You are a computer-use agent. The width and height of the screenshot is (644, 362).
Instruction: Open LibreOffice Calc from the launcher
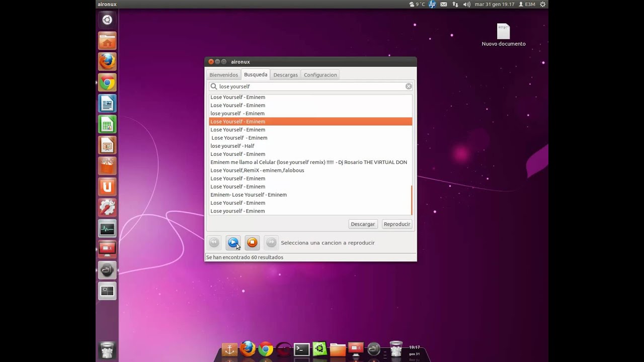click(x=107, y=125)
